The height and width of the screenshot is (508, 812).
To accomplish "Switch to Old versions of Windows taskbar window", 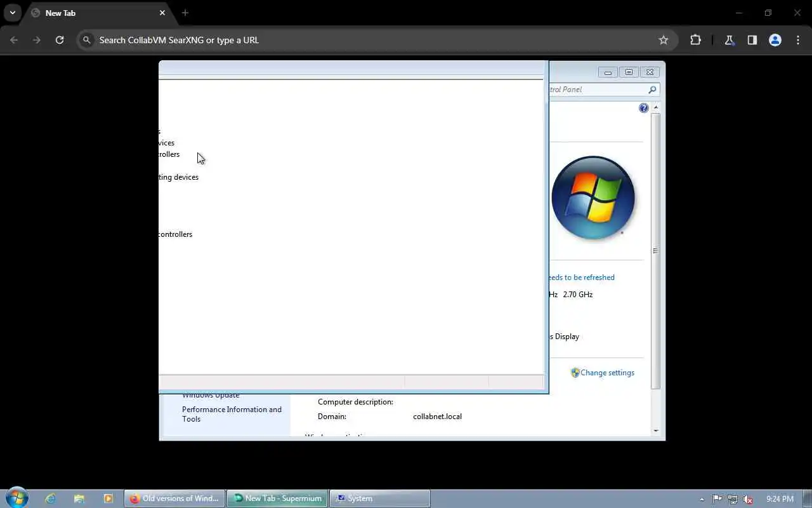I will pos(174,498).
